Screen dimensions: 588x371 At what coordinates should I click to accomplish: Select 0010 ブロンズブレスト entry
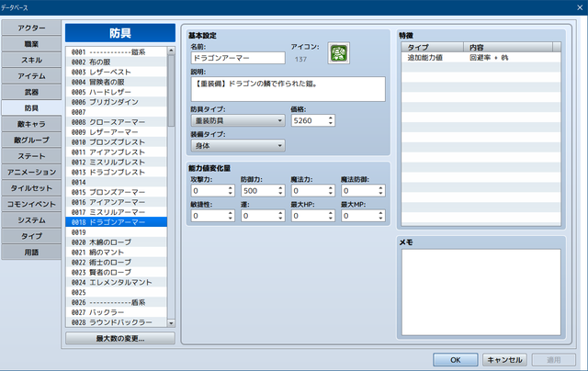point(117,142)
